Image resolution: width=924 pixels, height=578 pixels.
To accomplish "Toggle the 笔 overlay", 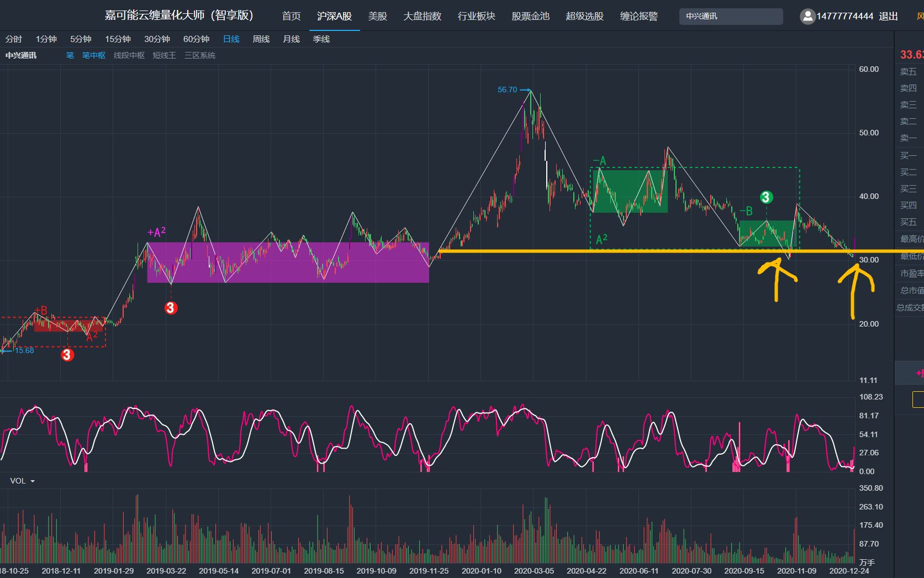I will (70, 55).
